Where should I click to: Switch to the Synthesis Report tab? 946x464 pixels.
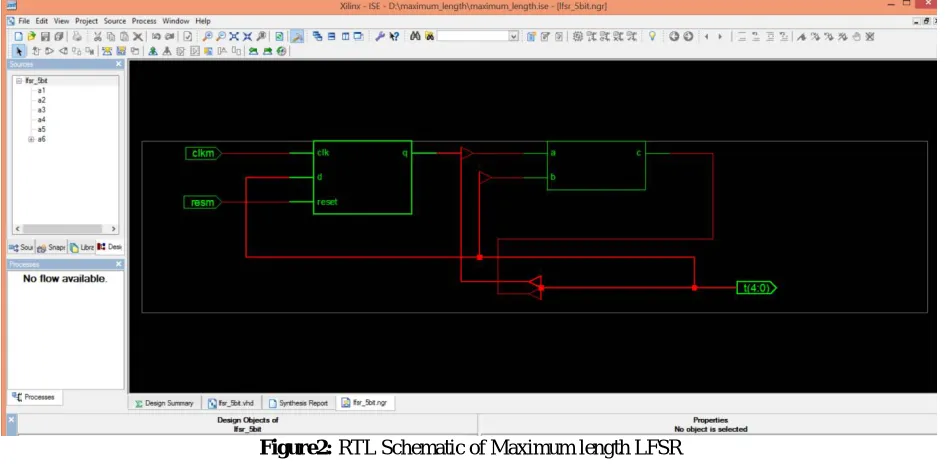pyautogui.click(x=299, y=403)
